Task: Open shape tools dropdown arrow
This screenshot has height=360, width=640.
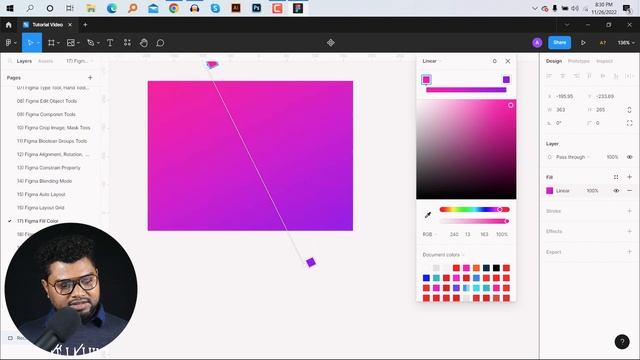Action: pos(78,42)
